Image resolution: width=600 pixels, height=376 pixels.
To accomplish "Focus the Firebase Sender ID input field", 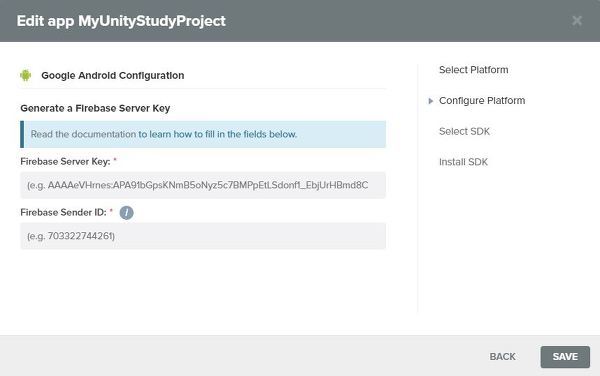I will tap(203, 236).
